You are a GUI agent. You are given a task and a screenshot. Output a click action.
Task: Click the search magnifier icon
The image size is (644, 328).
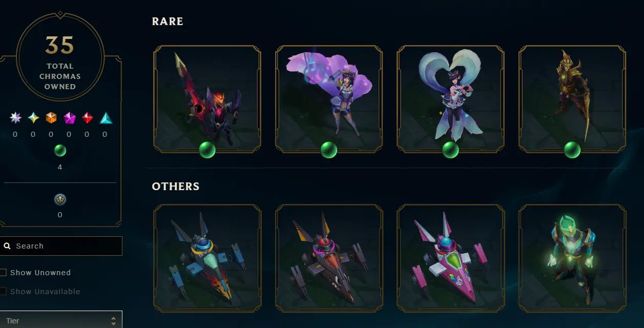tap(7, 246)
